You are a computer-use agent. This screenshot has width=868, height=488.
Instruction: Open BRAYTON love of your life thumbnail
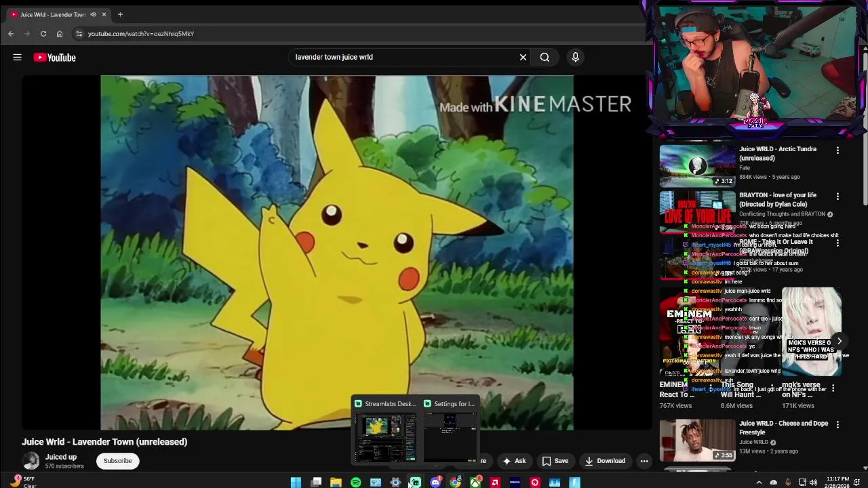click(697, 211)
